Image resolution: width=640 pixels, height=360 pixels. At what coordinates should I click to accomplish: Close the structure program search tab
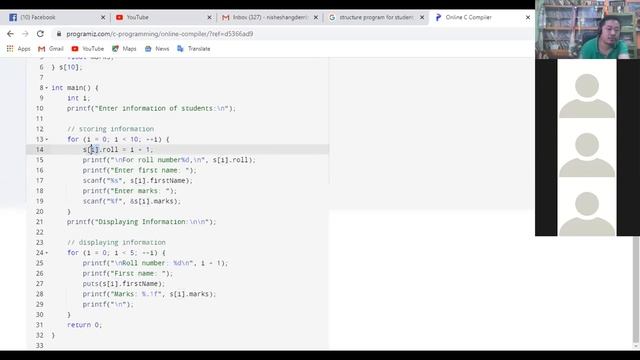(422, 18)
